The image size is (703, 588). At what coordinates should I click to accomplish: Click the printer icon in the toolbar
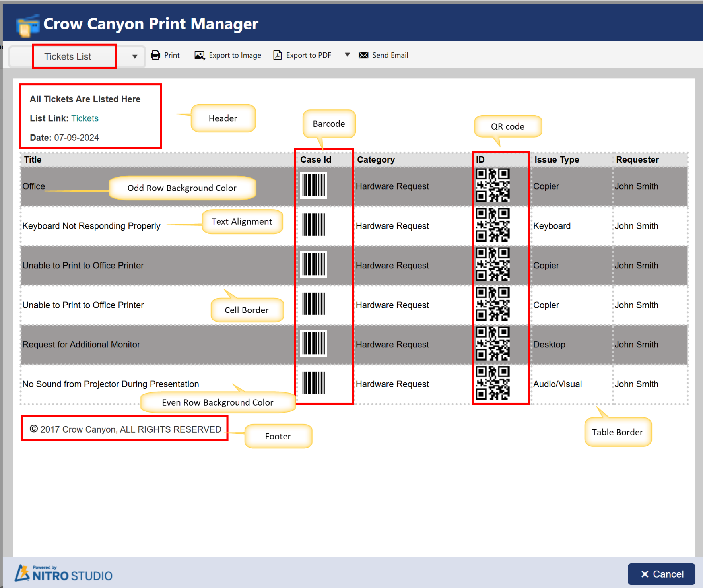point(155,55)
